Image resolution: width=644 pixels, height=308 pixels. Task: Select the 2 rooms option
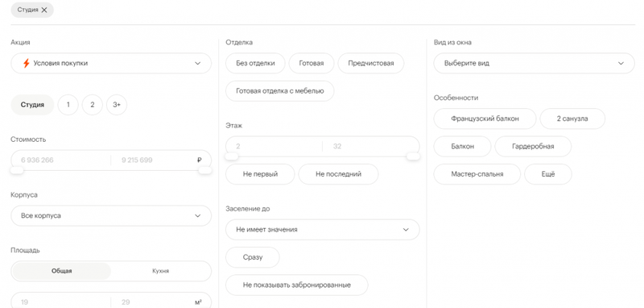92,105
